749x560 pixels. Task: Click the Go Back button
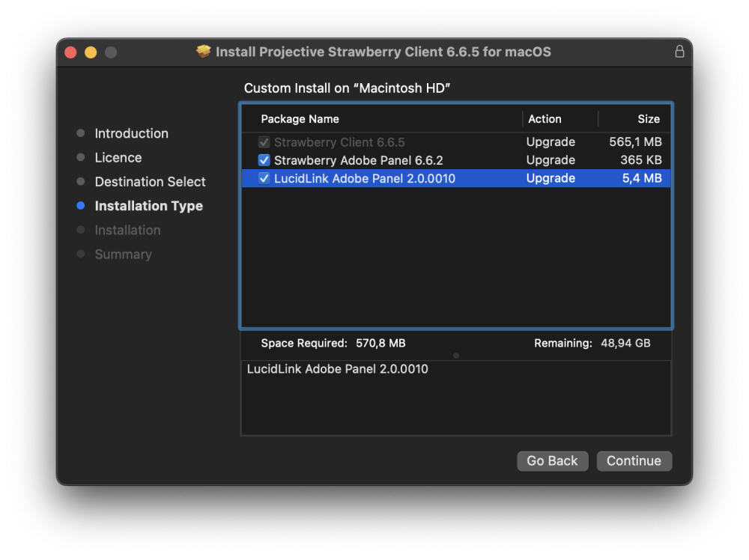click(552, 461)
